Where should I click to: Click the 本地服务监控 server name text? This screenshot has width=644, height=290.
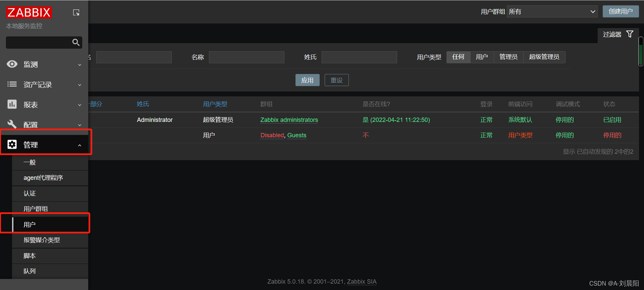[24, 26]
